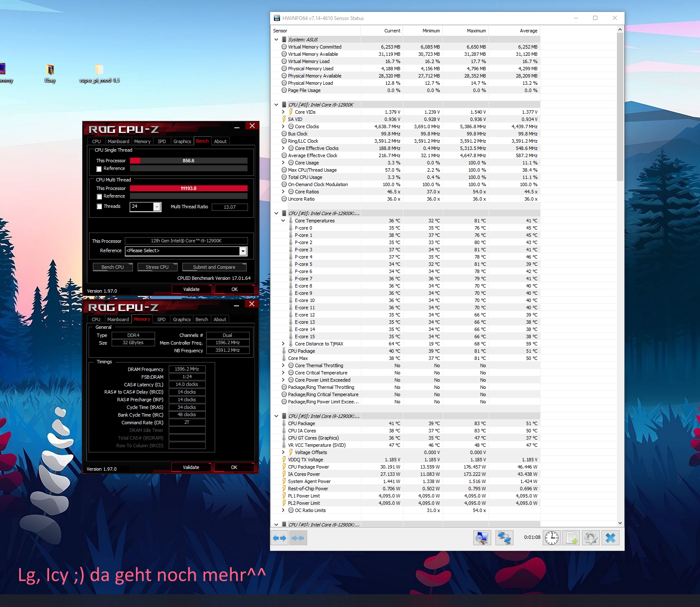Click the lightning icon beside PL1 Power Limit

[284, 496]
